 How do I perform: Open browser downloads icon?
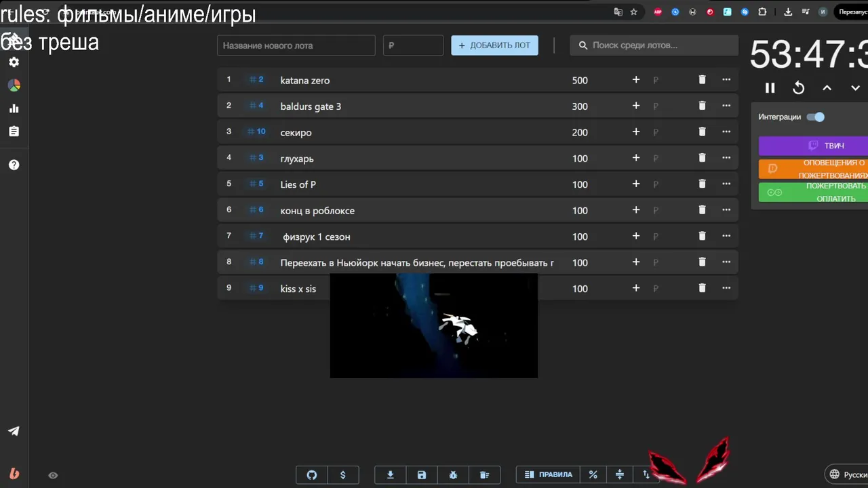(788, 12)
